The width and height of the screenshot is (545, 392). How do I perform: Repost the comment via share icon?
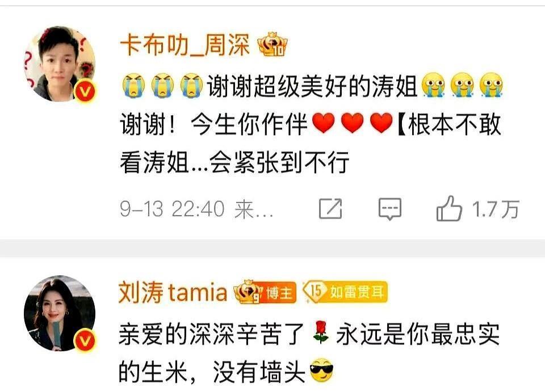point(330,209)
